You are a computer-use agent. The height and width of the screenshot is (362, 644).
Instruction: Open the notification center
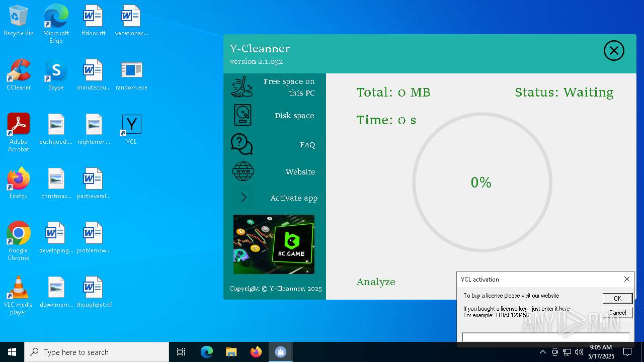pyautogui.click(x=627, y=352)
